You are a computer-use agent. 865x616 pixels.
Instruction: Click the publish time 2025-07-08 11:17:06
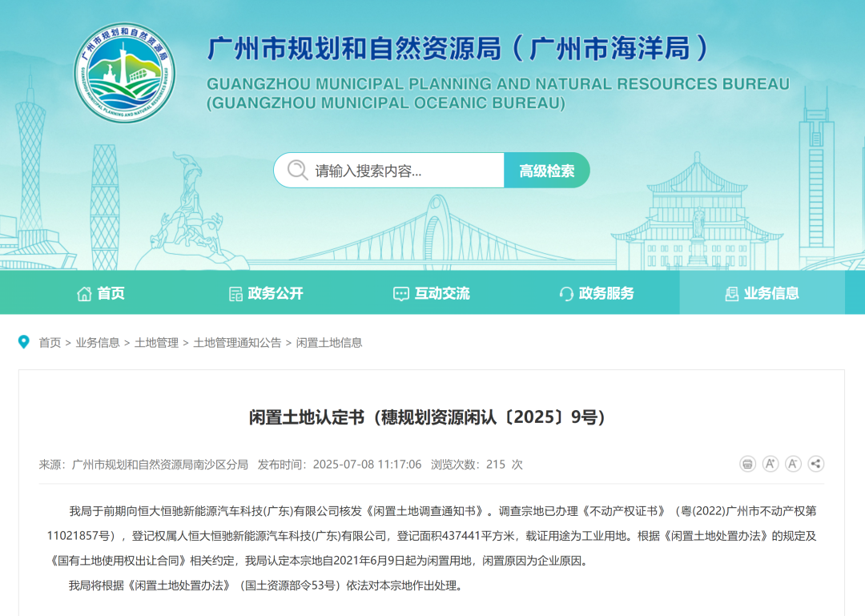coord(367,465)
